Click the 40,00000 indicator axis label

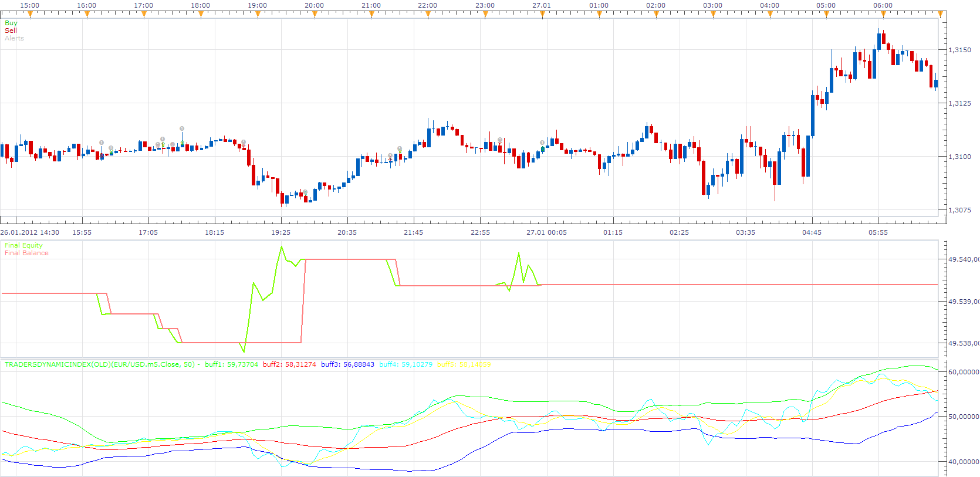click(x=964, y=462)
